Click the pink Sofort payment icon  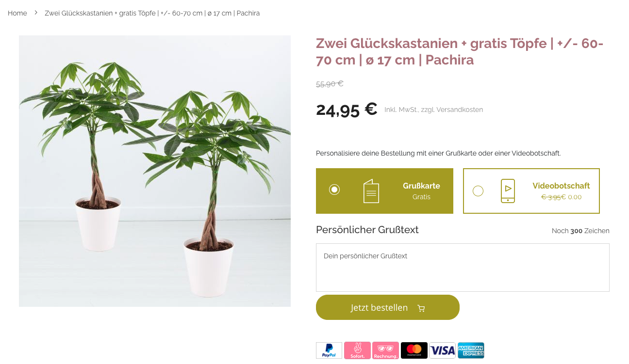[357, 350]
